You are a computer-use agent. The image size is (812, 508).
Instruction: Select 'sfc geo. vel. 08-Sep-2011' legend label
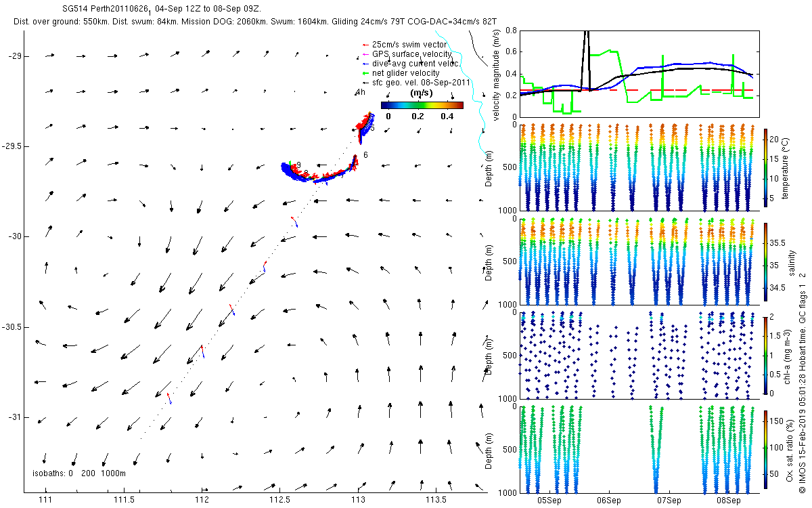point(422,83)
